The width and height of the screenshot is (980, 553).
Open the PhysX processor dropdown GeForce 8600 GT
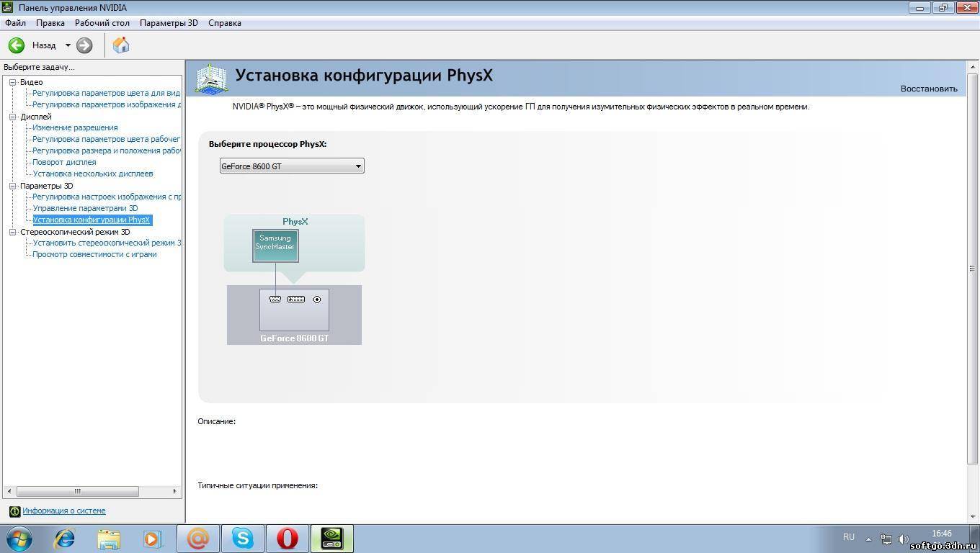point(292,166)
